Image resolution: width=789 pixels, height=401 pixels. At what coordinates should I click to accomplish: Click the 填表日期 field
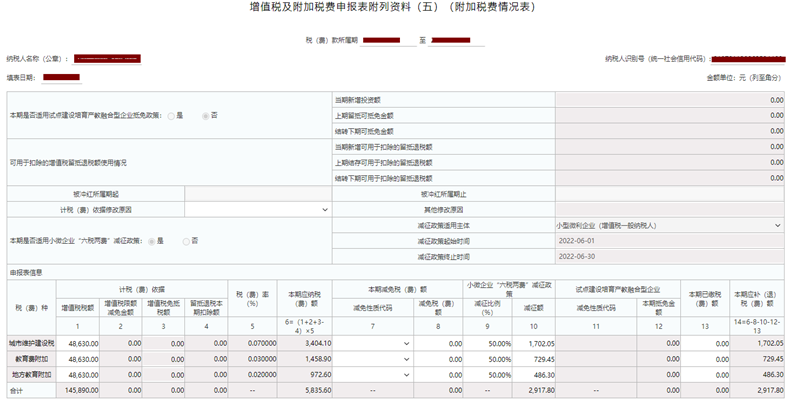coord(61,77)
